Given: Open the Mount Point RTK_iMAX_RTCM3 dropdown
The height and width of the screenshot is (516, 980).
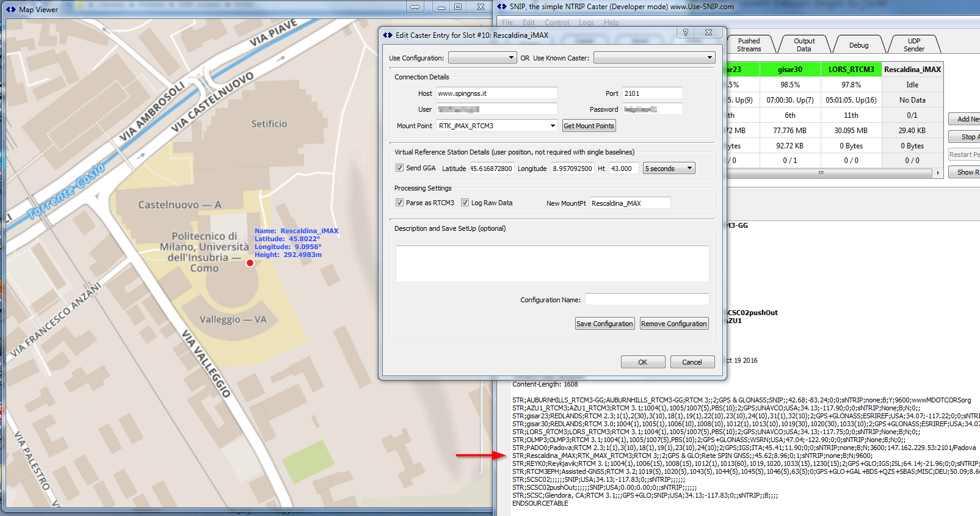Looking at the screenshot, I should coord(552,126).
